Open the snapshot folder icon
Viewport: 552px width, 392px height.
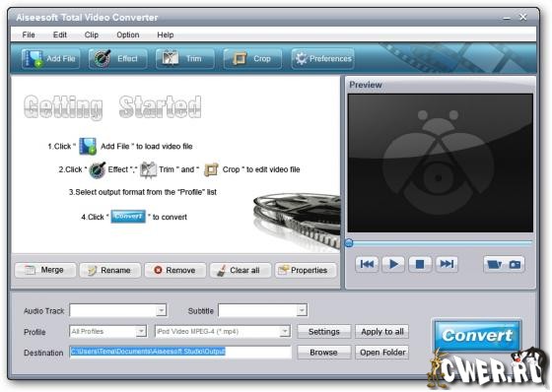494,264
